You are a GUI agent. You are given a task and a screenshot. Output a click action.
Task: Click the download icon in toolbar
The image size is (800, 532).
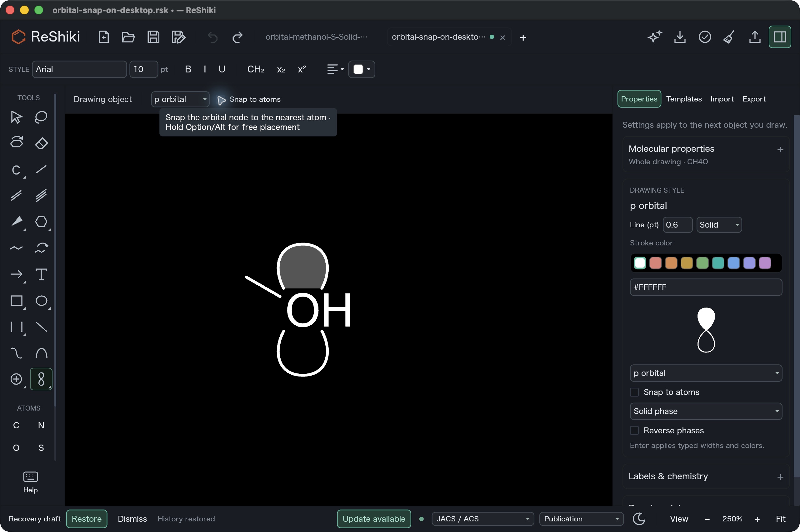[680, 37]
